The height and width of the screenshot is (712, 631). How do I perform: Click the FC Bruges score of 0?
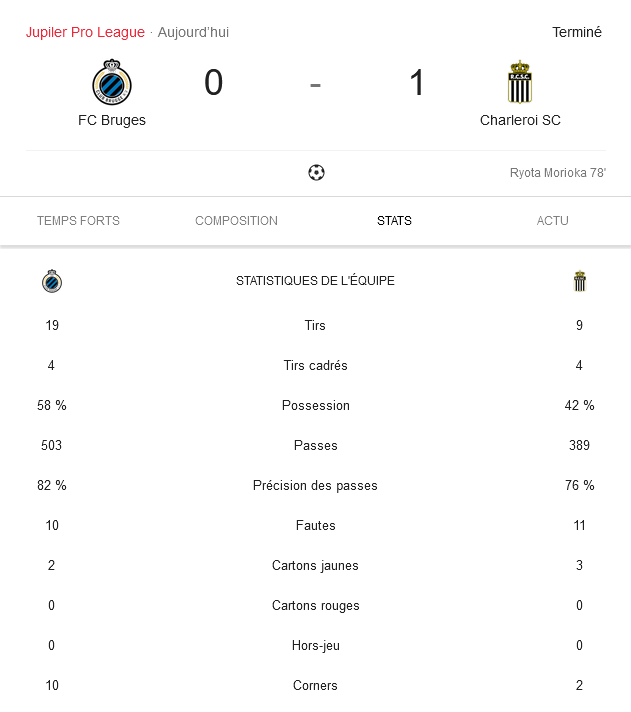pyautogui.click(x=213, y=83)
